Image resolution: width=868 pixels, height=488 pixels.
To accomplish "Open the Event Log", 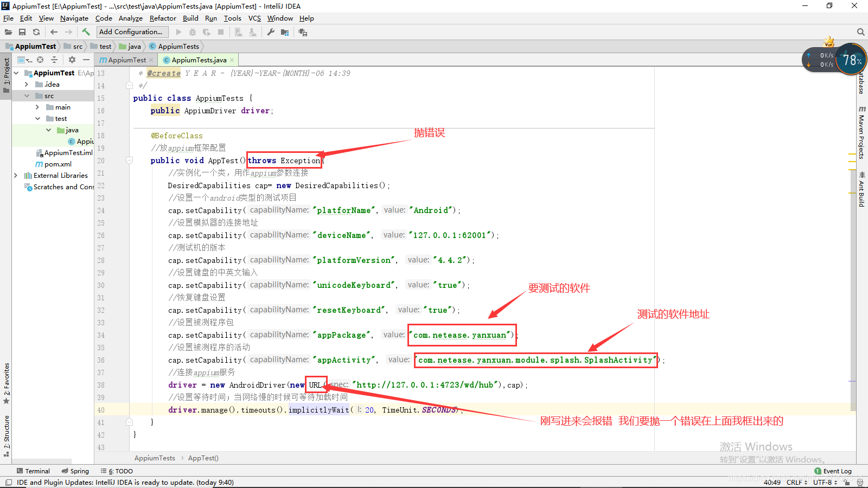I will point(833,471).
